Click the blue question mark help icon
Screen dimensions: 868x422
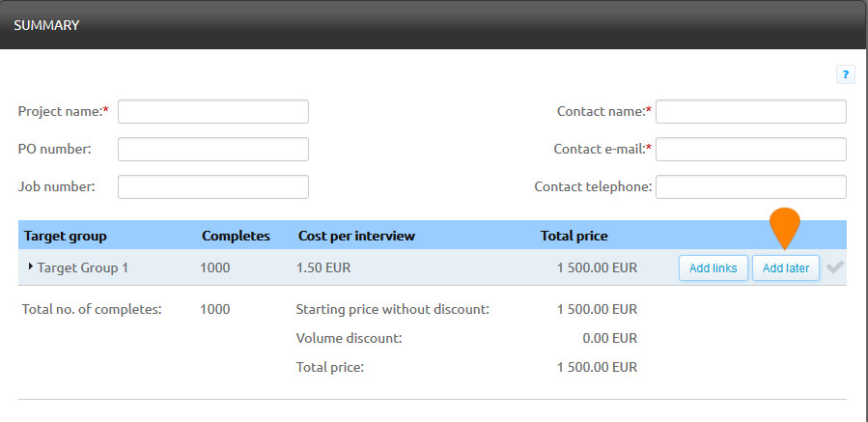846,73
